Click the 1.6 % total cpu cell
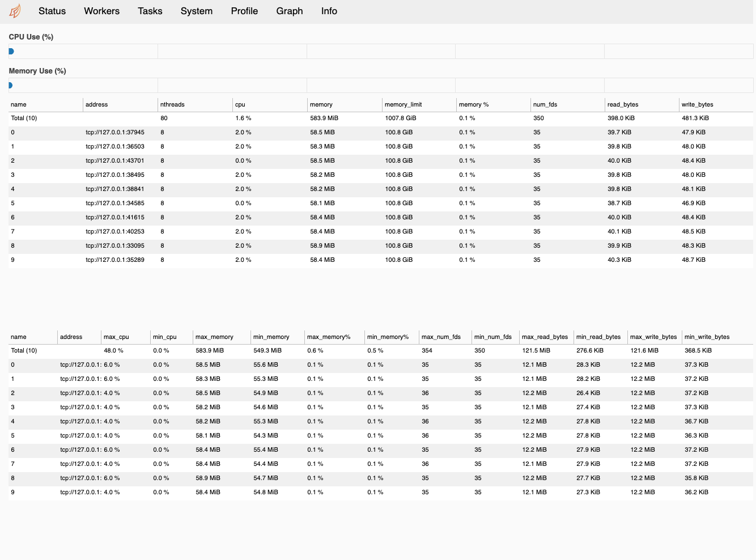This screenshot has height=560, width=756. coord(243,118)
